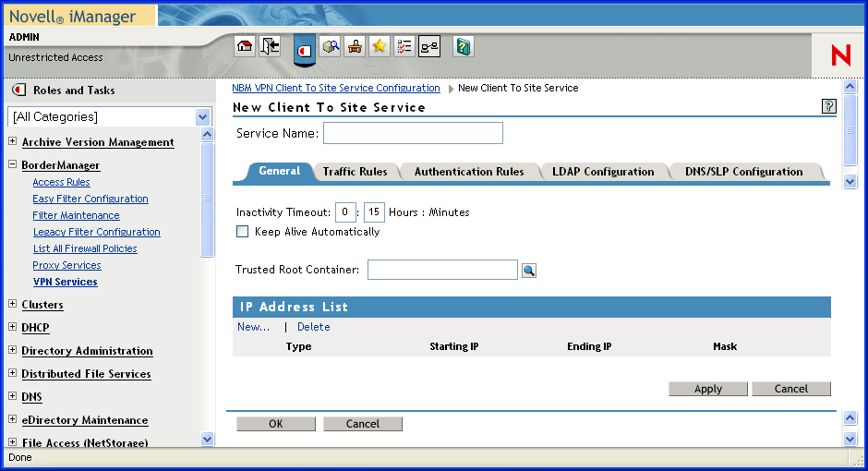Expand Directory Administration
This screenshot has width=868, height=471.
tap(12, 350)
